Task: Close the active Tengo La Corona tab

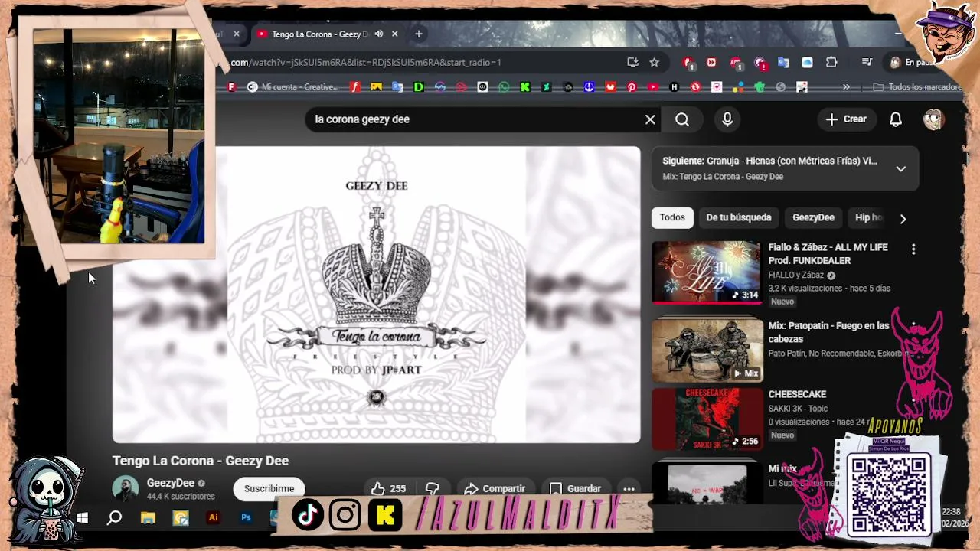Action: (x=395, y=34)
